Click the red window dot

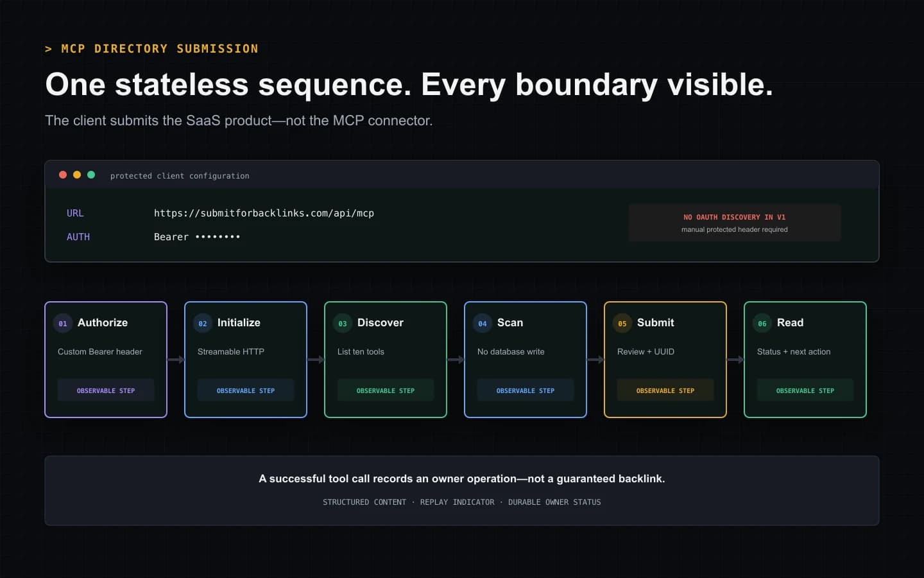[x=63, y=175]
